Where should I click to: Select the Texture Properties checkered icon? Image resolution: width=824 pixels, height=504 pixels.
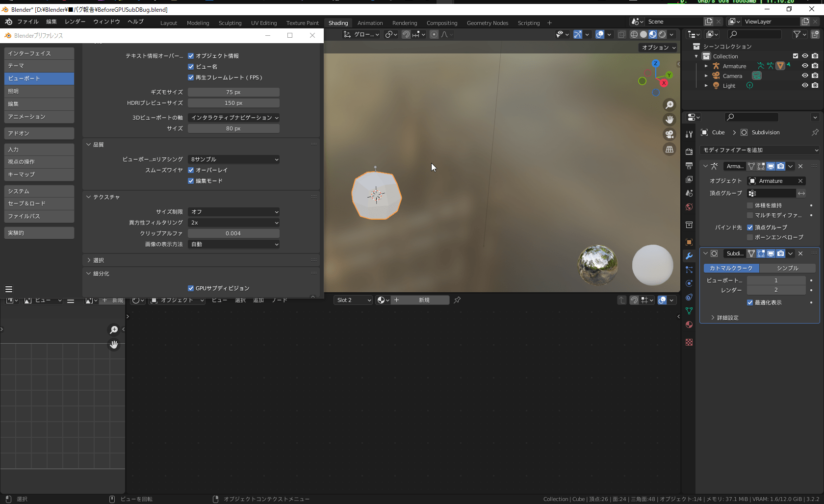[x=689, y=342]
